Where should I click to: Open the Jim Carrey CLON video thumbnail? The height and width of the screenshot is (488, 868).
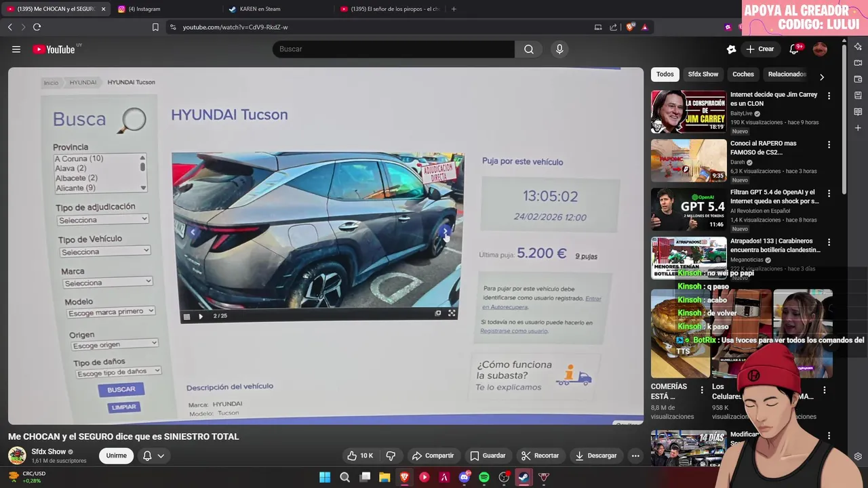point(688,112)
